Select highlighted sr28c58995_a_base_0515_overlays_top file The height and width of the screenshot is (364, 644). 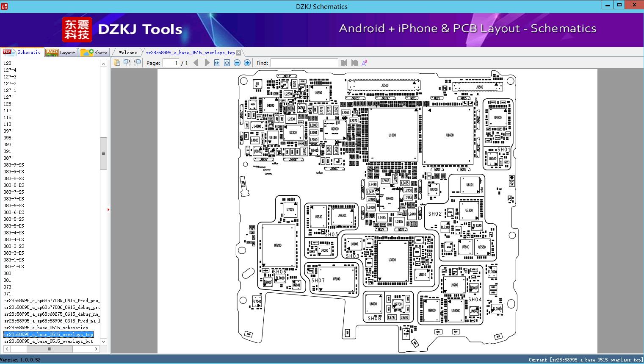click(x=49, y=334)
